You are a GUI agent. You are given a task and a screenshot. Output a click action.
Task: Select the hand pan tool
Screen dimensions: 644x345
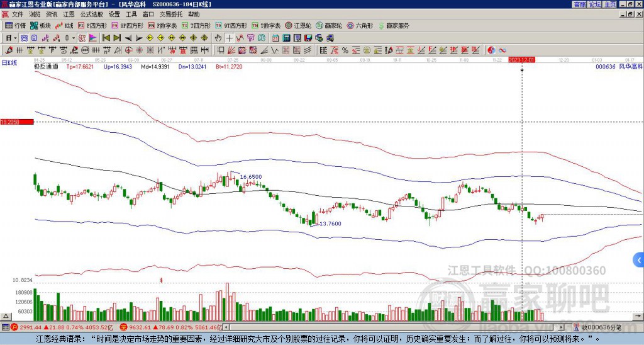(x=218, y=38)
